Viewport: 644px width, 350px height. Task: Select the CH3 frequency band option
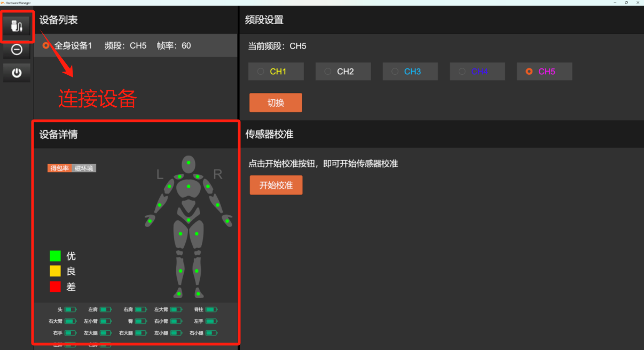[410, 72]
